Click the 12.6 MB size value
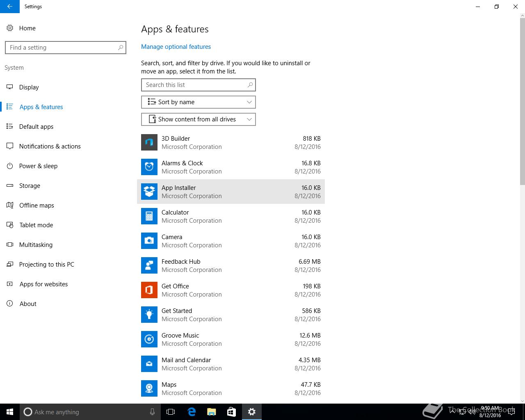The height and width of the screenshot is (420, 525). (x=310, y=336)
